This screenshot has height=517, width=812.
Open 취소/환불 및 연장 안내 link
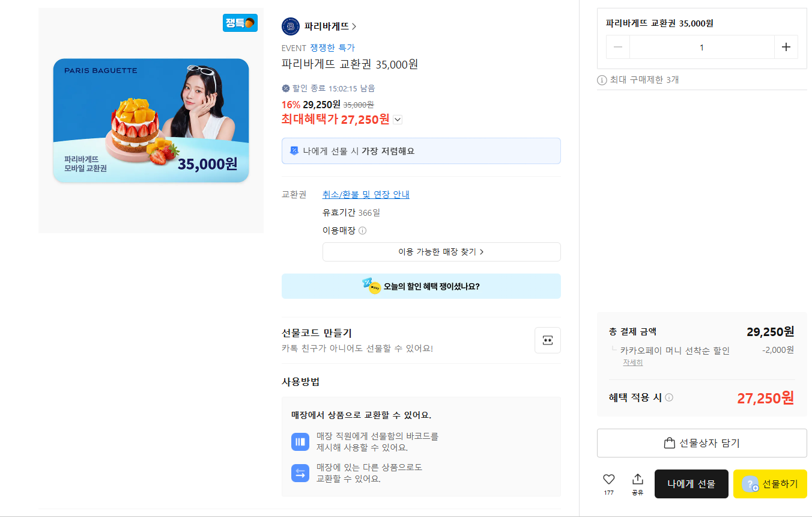[x=366, y=195]
